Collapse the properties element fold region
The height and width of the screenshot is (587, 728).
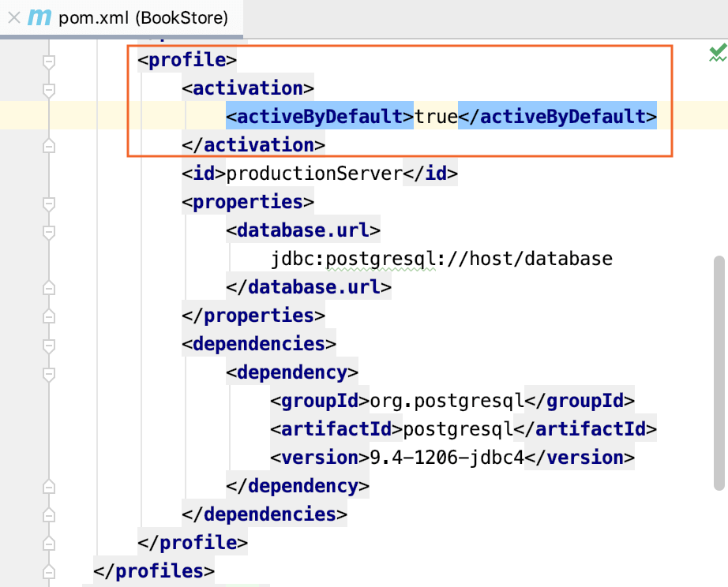[x=49, y=201]
